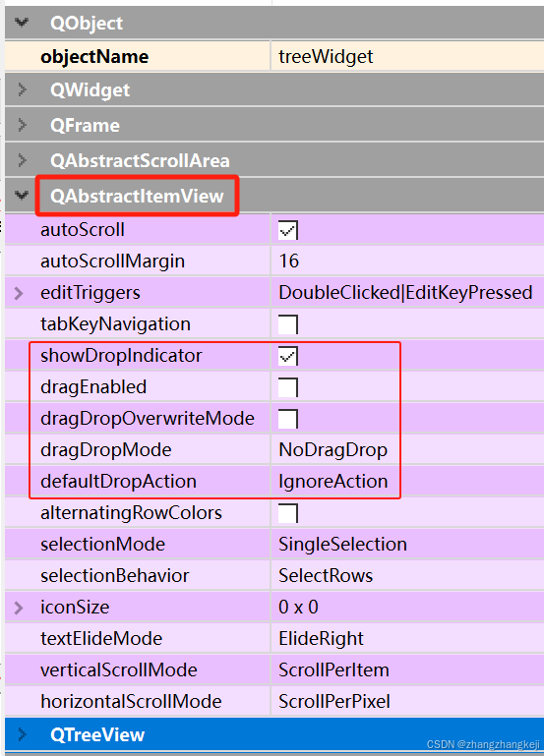Click the iconSize value 0 x 0
The width and height of the screenshot is (544, 756).
pyautogui.click(x=298, y=607)
